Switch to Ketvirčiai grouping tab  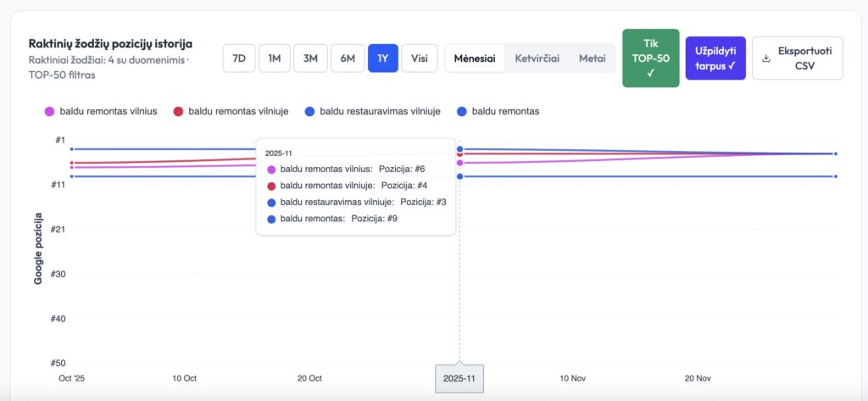coord(537,58)
